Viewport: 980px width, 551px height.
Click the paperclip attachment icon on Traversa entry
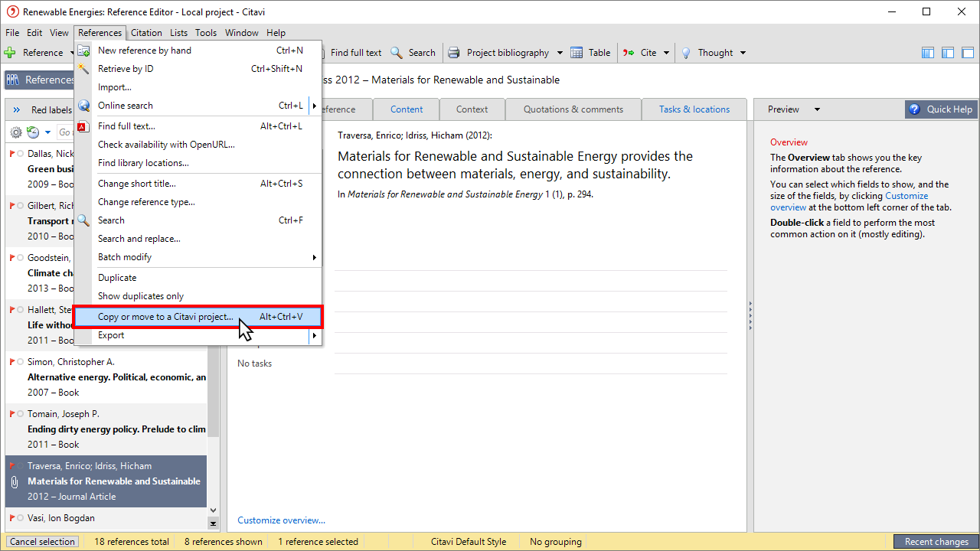(15, 482)
